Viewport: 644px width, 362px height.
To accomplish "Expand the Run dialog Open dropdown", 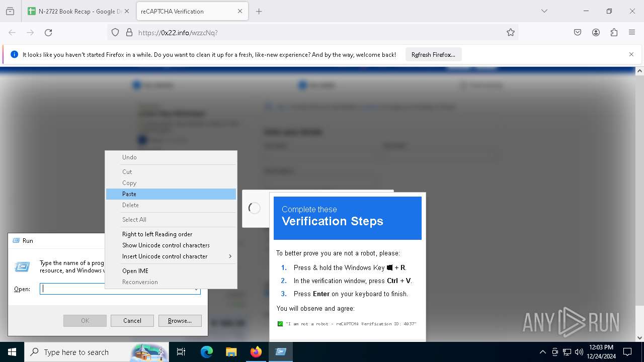I will [x=196, y=289].
